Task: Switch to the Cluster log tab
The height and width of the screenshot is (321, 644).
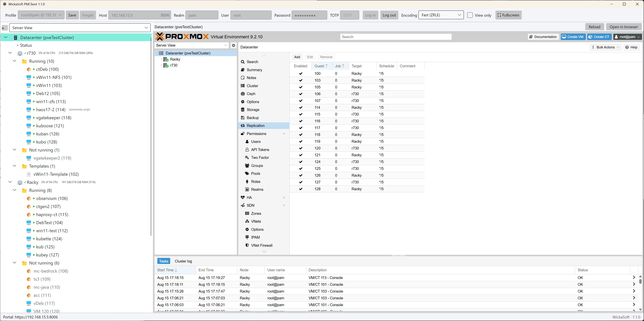Action: pos(183,261)
